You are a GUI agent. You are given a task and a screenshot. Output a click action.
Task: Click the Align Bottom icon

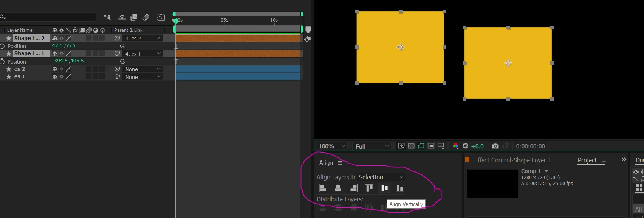pos(400,188)
